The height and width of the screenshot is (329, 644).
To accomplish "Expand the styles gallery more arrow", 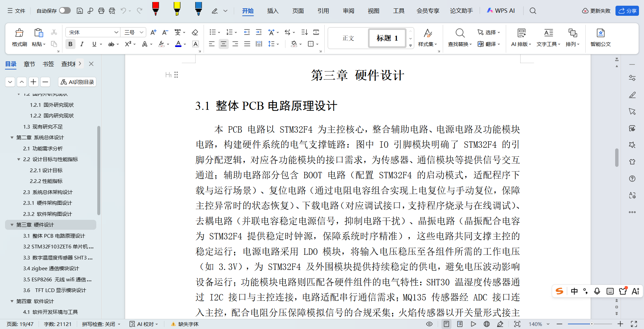I will pyautogui.click(x=410, y=45).
